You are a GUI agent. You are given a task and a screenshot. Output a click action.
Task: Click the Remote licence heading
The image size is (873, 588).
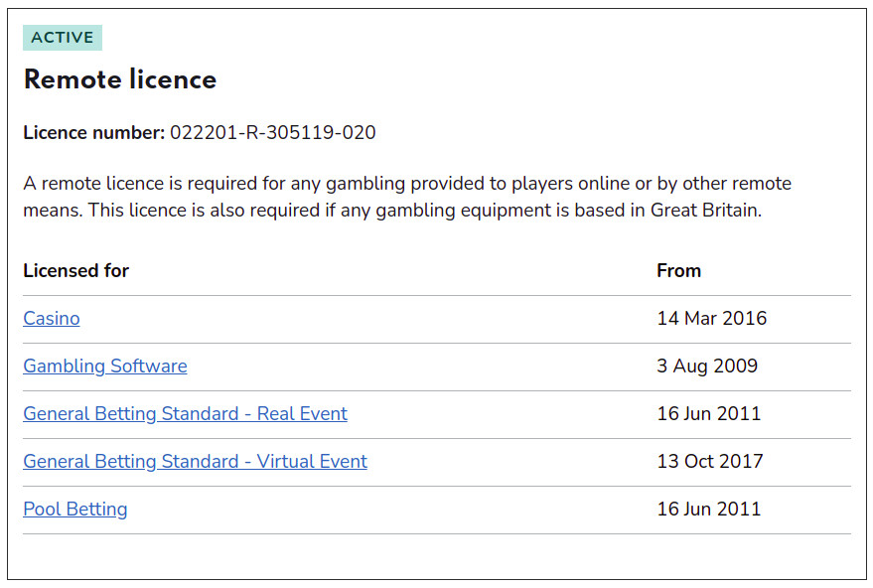(120, 79)
